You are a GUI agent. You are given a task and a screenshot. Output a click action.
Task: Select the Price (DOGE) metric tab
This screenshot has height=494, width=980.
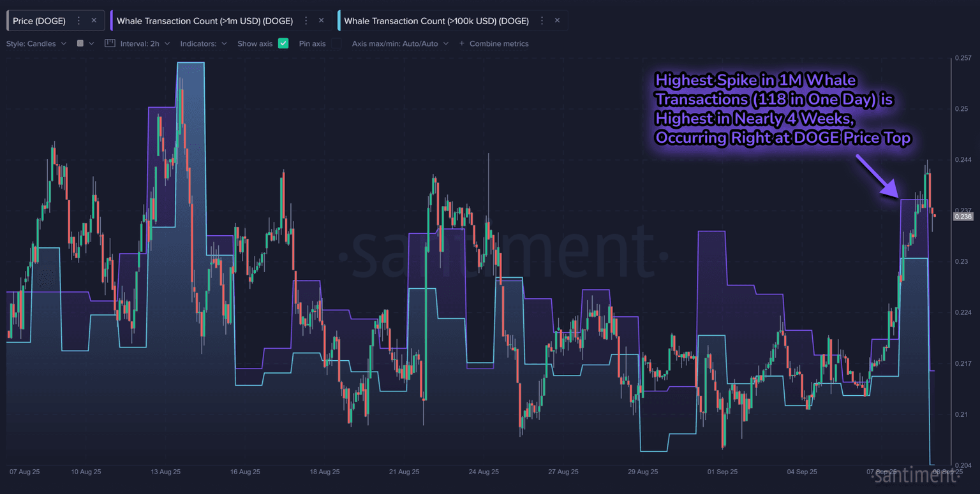click(x=39, y=21)
